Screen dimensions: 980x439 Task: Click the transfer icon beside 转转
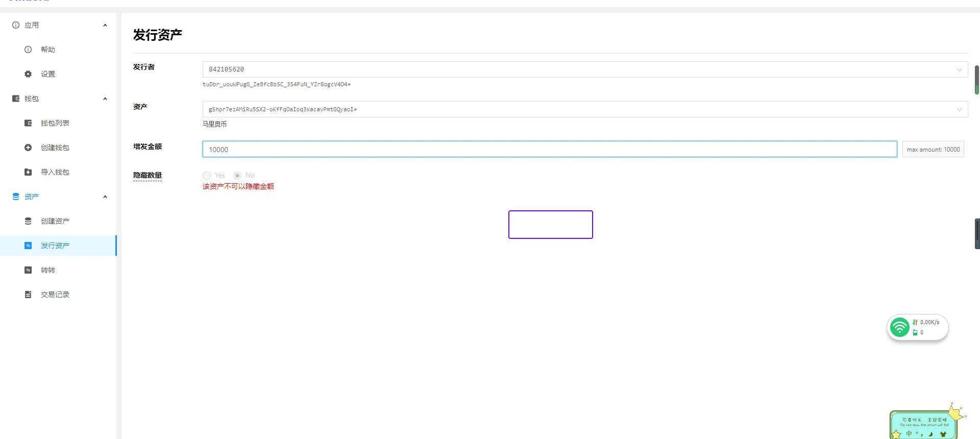(28, 270)
